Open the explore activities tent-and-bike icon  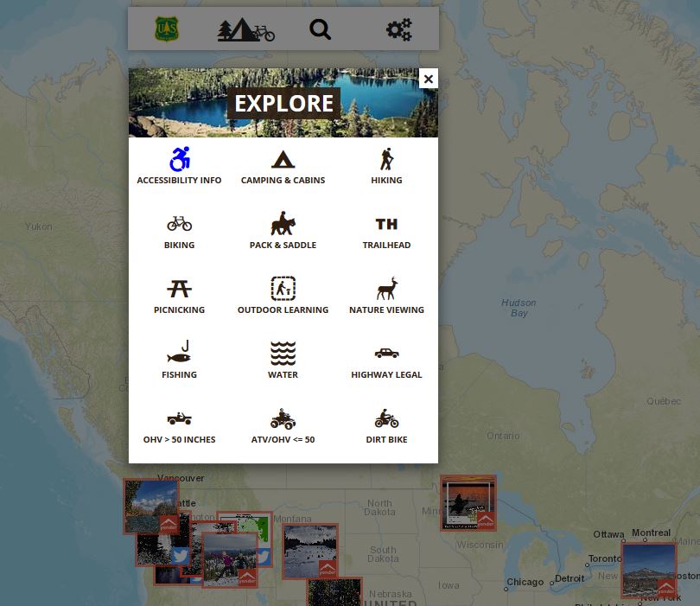[245, 30]
